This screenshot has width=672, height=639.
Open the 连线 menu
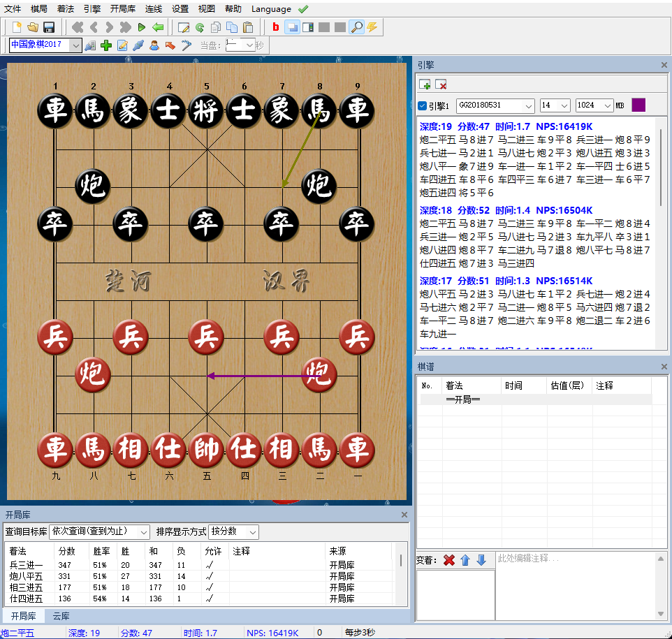click(x=154, y=9)
